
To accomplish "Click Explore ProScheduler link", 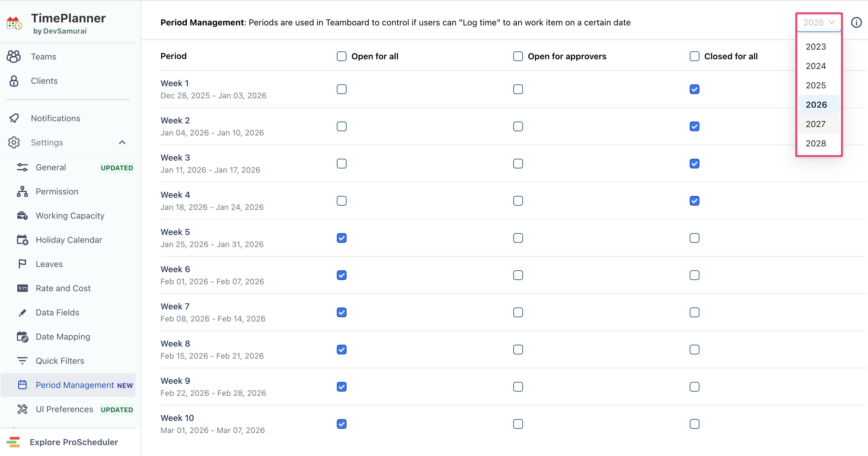I will click(74, 442).
